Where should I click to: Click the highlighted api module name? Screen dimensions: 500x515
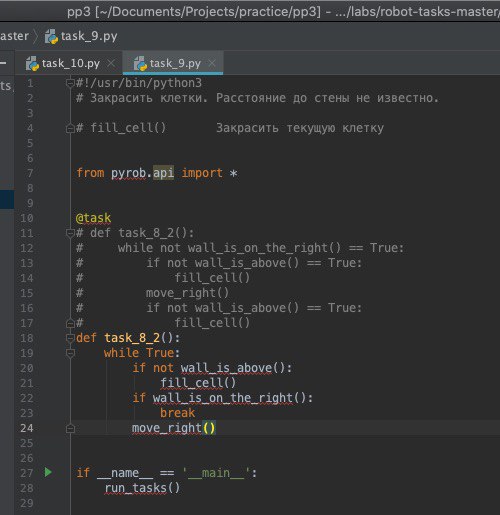point(163,173)
